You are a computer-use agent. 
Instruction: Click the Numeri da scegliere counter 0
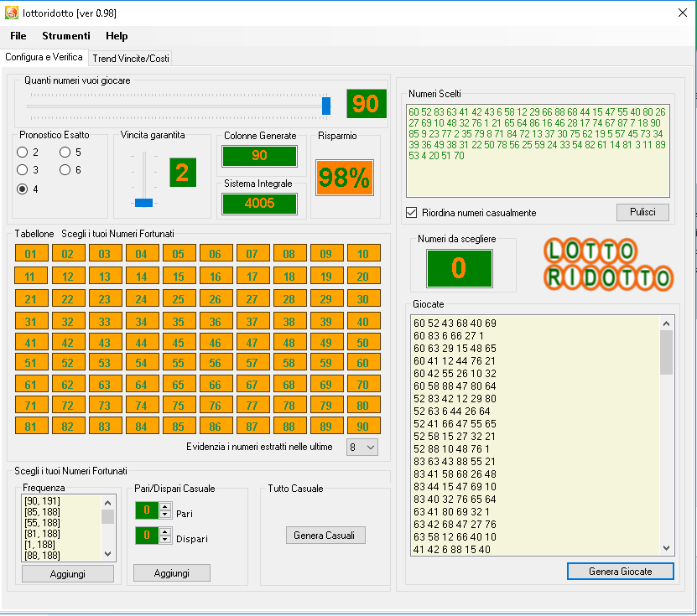click(459, 268)
